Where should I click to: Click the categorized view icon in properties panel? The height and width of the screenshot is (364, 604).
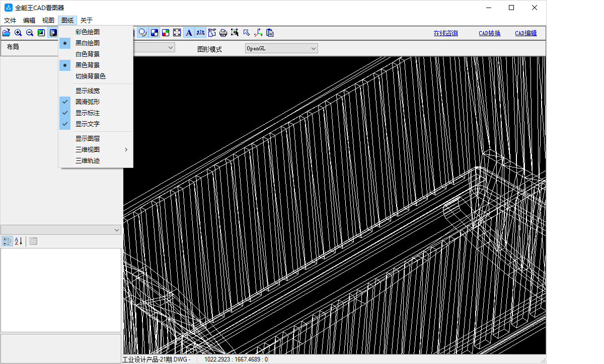[x=7, y=241]
